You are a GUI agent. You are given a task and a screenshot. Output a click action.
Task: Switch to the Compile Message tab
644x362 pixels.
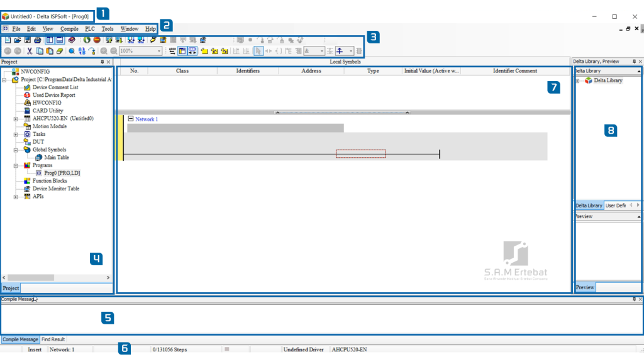click(x=20, y=339)
